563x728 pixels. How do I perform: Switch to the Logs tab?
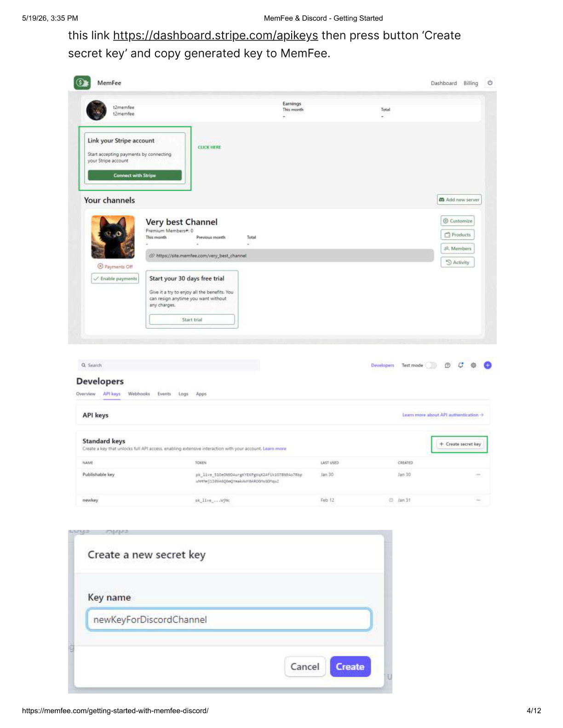pos(184,394)
